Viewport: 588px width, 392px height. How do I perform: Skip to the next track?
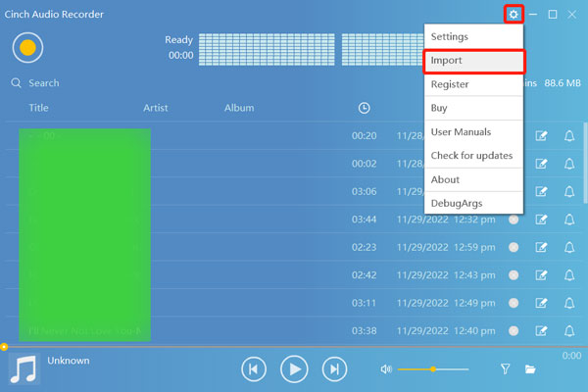[x=335, y=368]
